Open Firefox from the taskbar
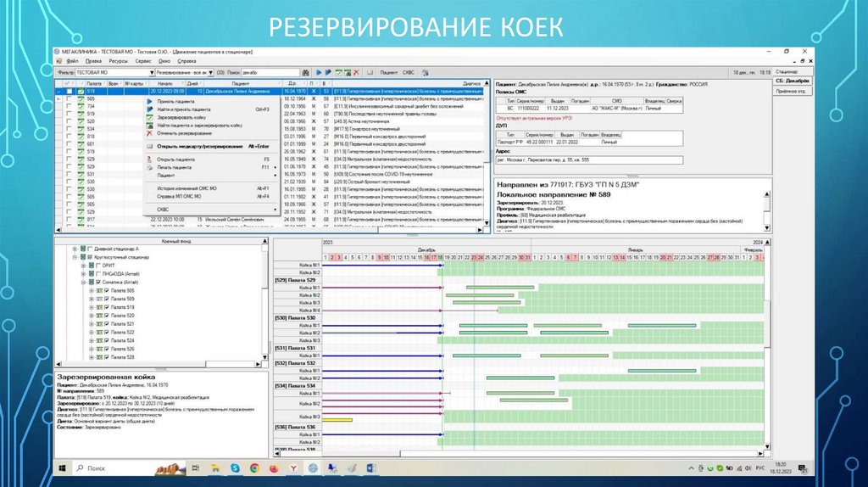 [x=274, y=468]
